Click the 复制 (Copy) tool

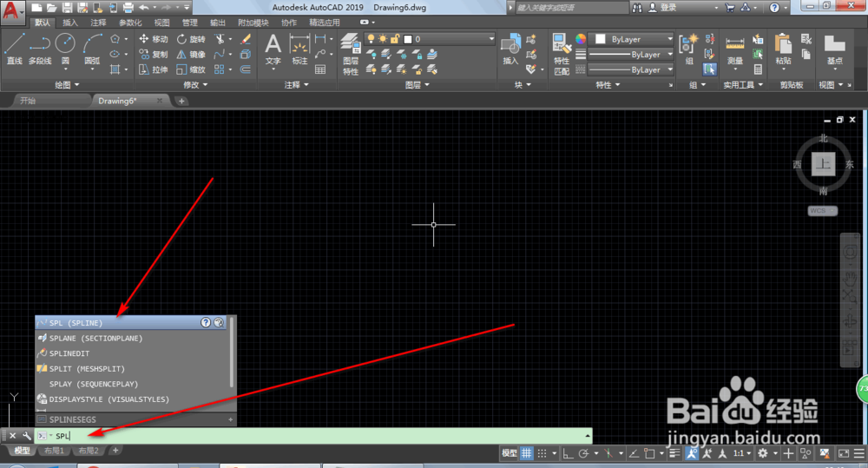pyautogui.click(x=154, y=55)
